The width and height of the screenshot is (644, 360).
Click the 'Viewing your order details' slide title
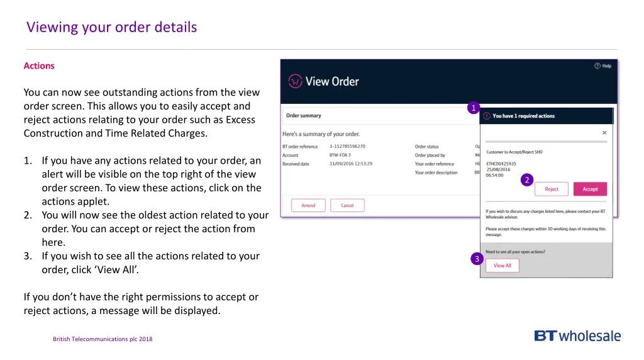[112, 27]
